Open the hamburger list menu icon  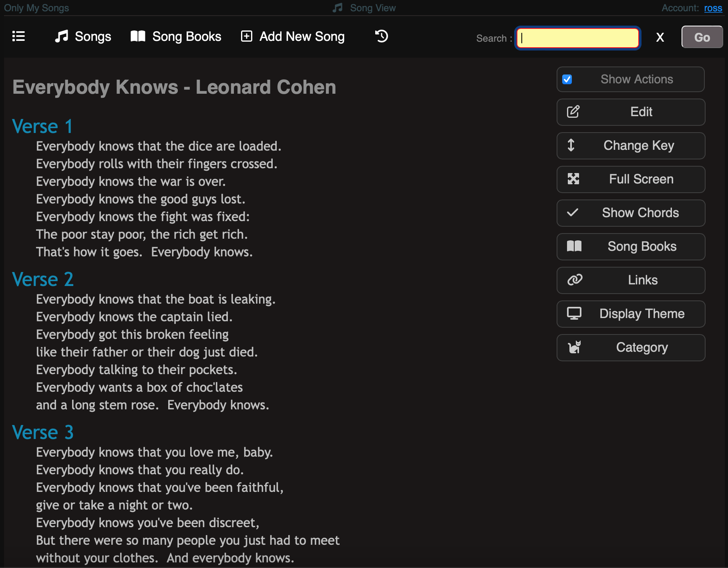18,36
